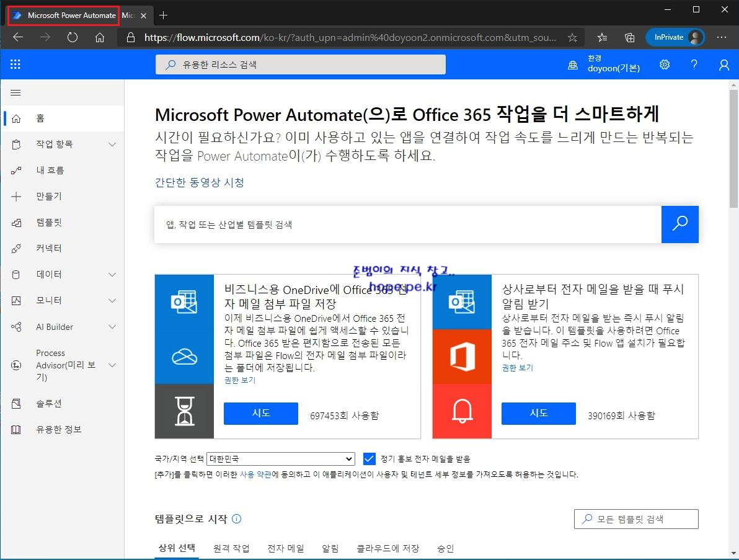Uncheck the 정기 홍보 전자 메일을 받음 checkbox

369,459
